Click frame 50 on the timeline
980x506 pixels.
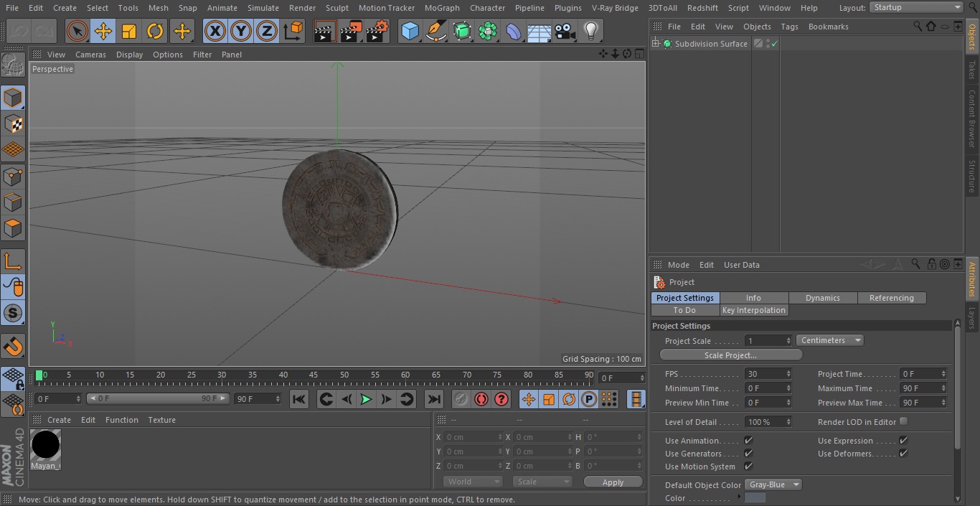click(x=344, y=375)
